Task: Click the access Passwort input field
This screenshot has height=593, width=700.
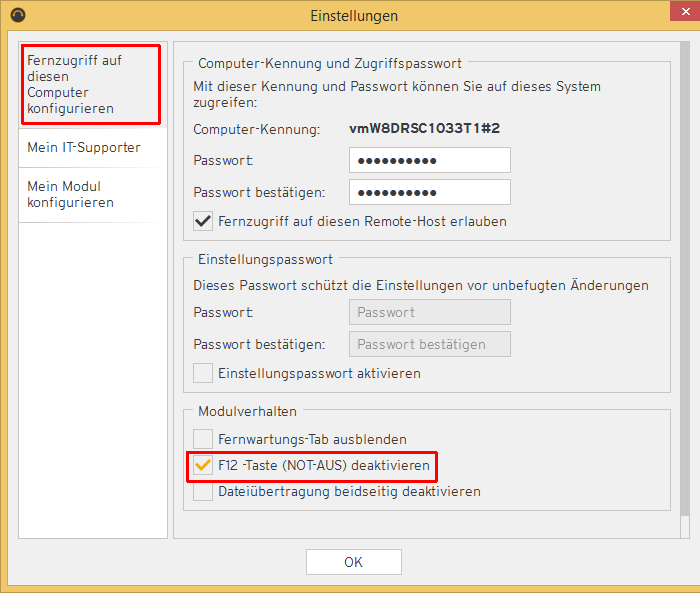Action: (x=429, y=160)
